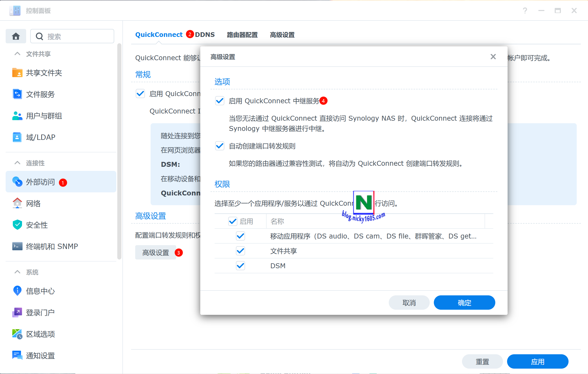Disable QuickConnect access for 文件共享
Viewport: 588px width, 374px height.
click(240, 251)
